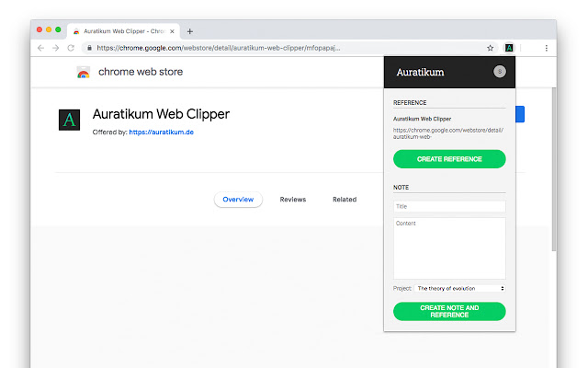Open the auratikum.de link
This screenshot has width=588, height=368.
[x=162, y=132]
